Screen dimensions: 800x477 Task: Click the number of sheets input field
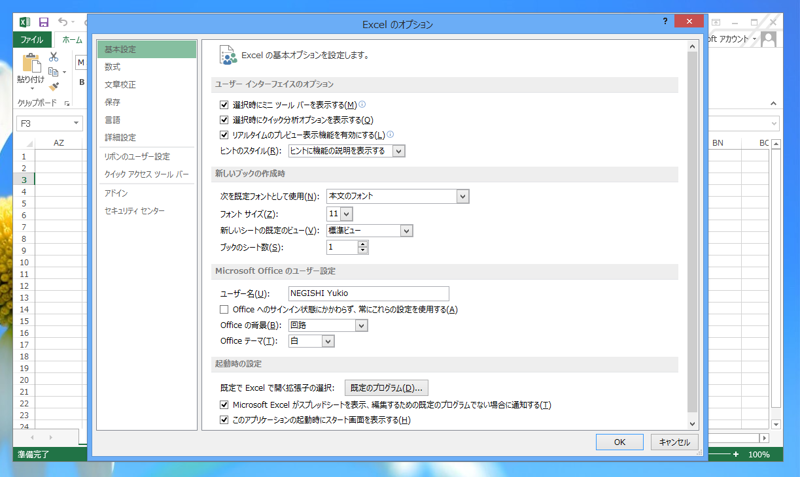coord(342,247)
